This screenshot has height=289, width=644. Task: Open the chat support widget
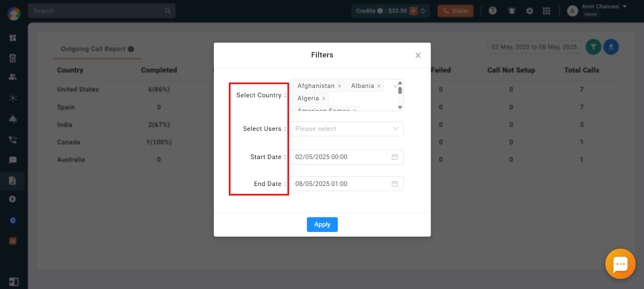620,264
